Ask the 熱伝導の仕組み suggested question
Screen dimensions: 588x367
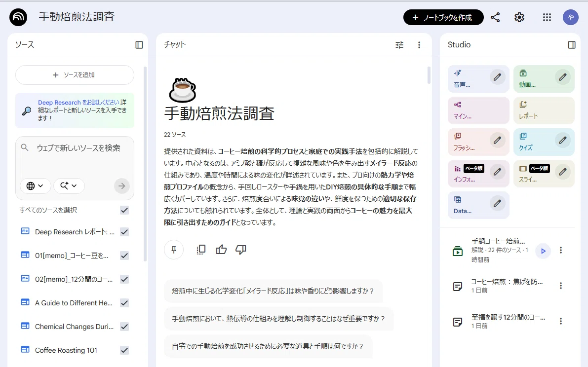[x=278, y=319]
